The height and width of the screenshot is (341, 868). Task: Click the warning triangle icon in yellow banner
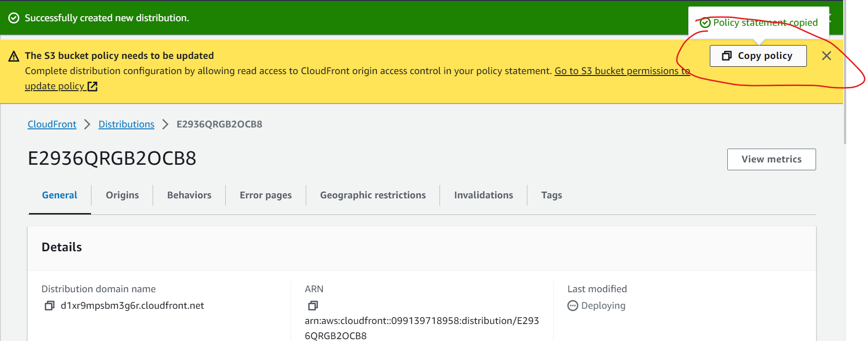click(x=14, y=56)
